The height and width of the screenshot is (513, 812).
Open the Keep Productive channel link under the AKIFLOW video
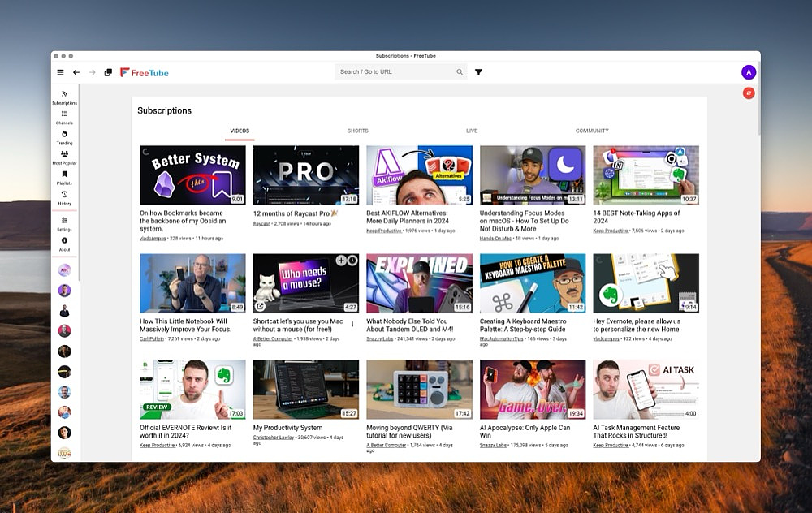pyautogui.click(x=384, y=230)
